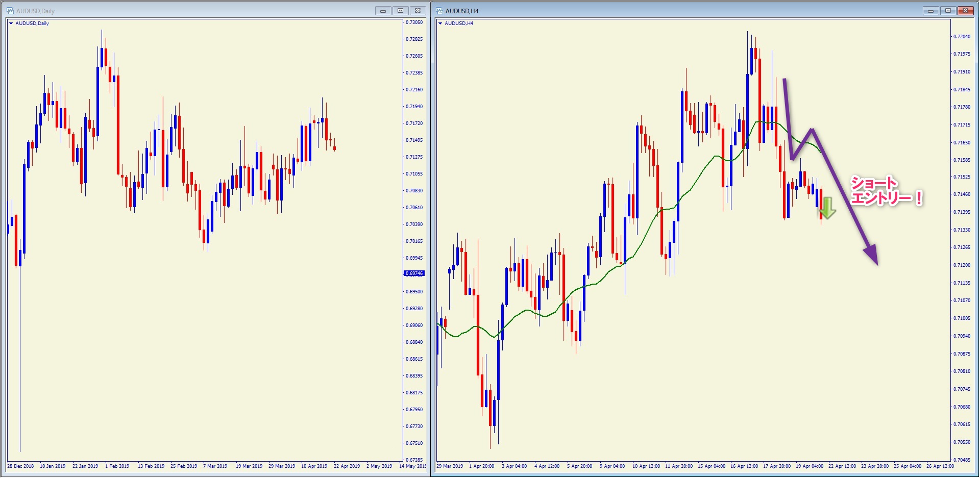This screenshot has width=980, height=478.
Task: Click price level 0.72160 on Daily axis
Action: click(414, 90)
